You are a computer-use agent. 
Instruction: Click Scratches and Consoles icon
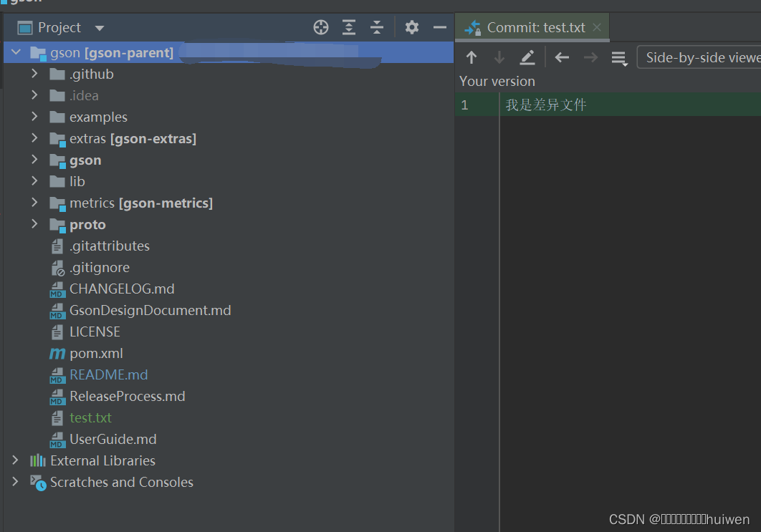pyautogui.click(x=39, y=483)
